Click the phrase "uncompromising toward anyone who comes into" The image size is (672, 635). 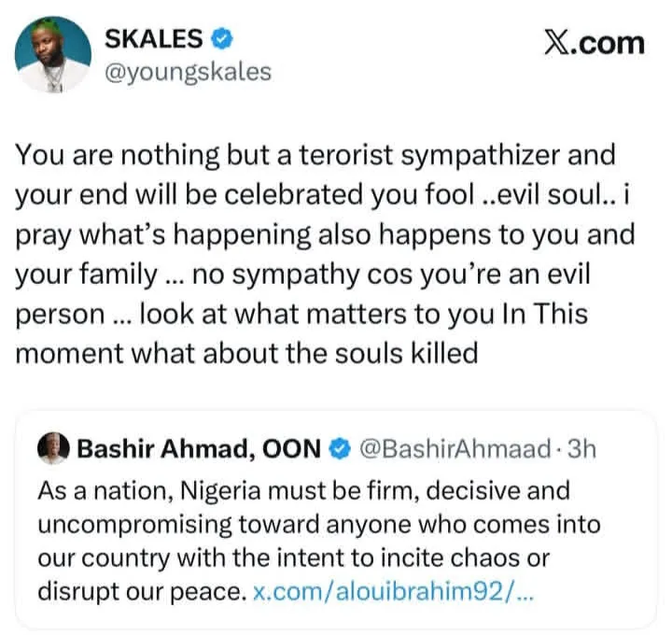click(x=318, y=525)
